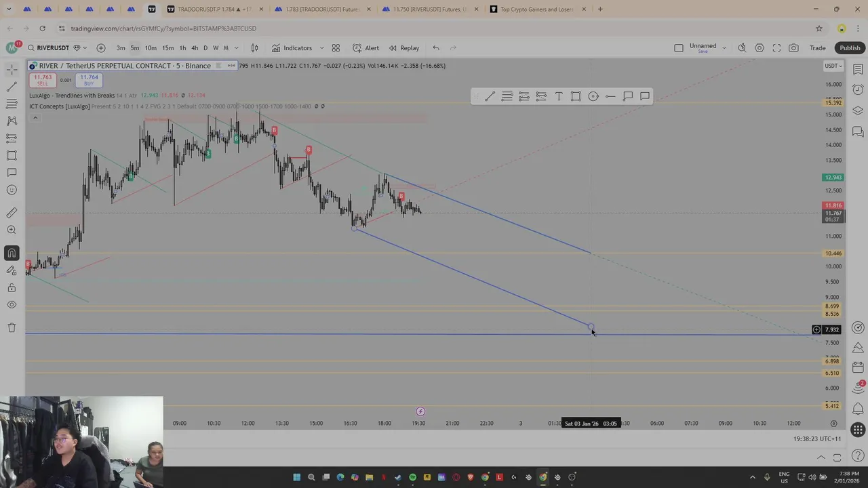Toggle hide all drawings eye icon
Image resolution: width=868 pixels, height=488 pixels.
(x=12, y=305)
